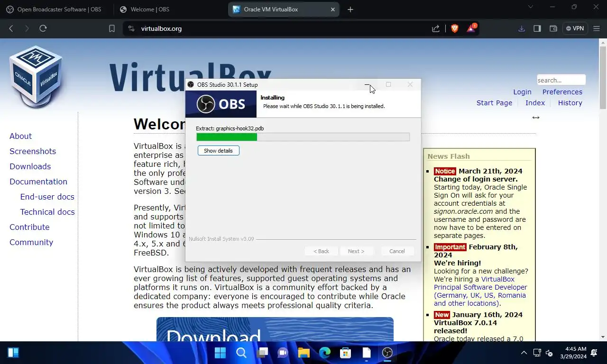607x364 pixels.
Task: Click the OBS installer icon on taskbar
Action: (387, 353)
